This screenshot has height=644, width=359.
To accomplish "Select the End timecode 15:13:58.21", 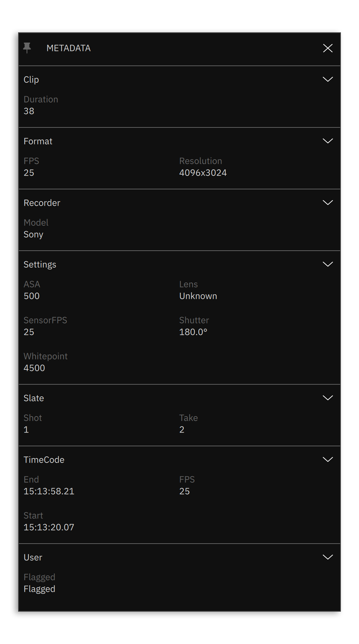I will point(49,491).
